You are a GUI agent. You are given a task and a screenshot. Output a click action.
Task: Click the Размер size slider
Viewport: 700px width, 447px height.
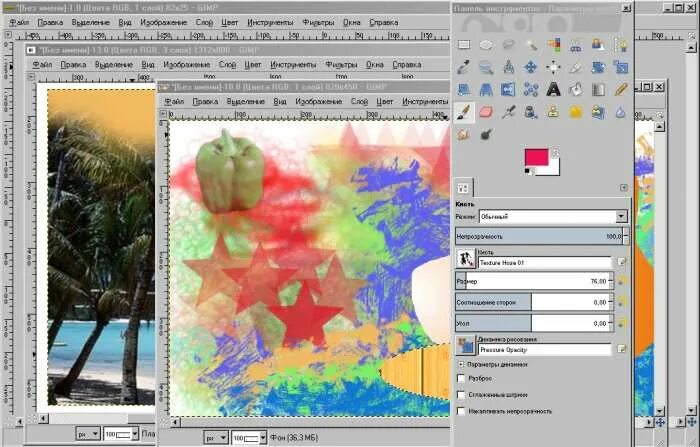533,281
